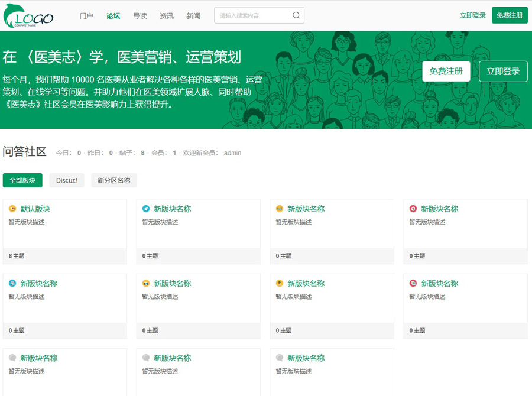This screenshot has width=532, height=396.
Task: Open the 资讯 navigation item
Action: [x=167, y=16]
